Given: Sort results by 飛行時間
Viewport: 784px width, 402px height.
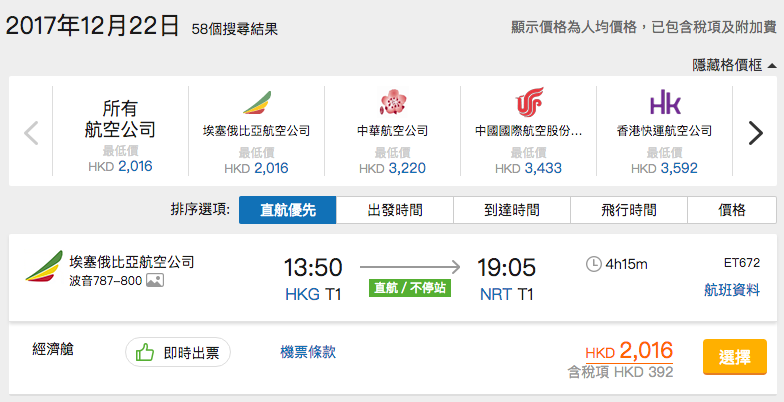Looking at the screenshot, I should point(629,210).
